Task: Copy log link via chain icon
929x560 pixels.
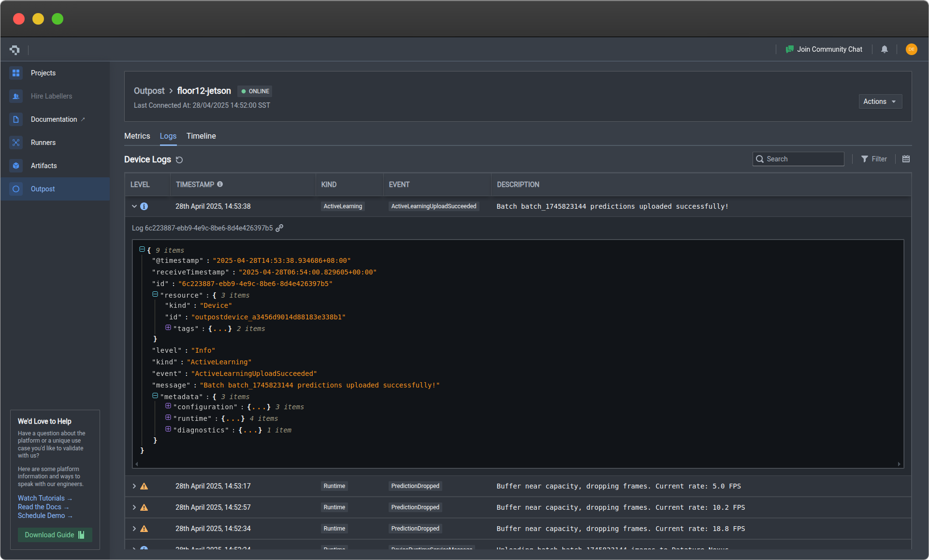Action: click(x=279, y=228)
